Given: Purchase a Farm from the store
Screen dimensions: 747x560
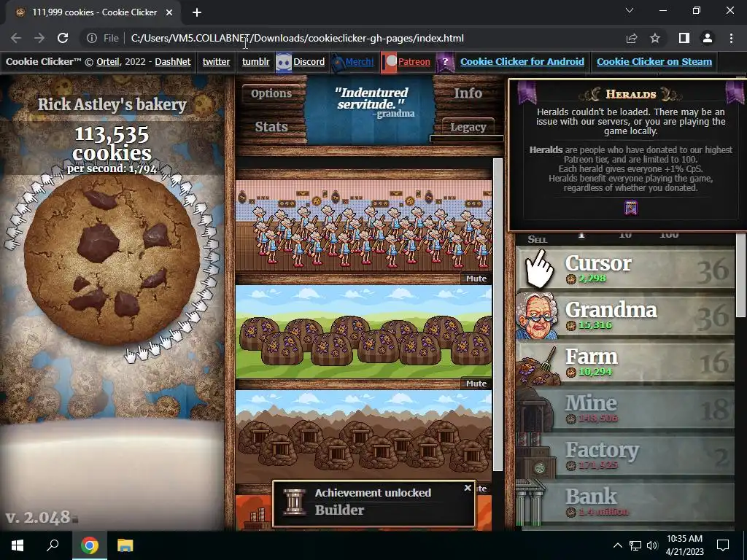Looking at the screenshot, I should [625, 362].
